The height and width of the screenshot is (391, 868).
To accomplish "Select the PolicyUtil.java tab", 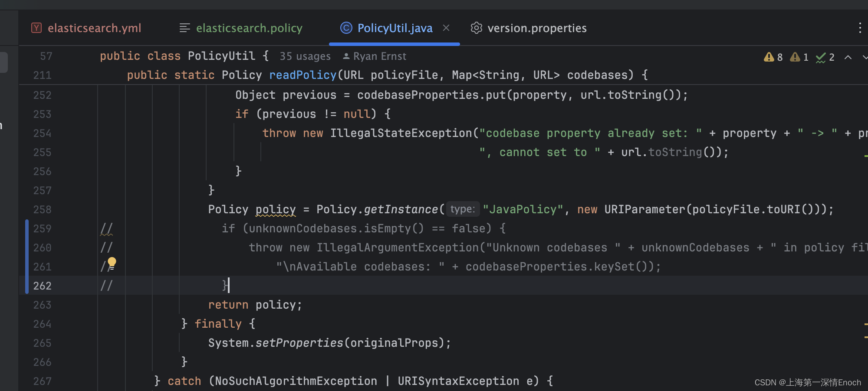I will click(x=395, y=28).
